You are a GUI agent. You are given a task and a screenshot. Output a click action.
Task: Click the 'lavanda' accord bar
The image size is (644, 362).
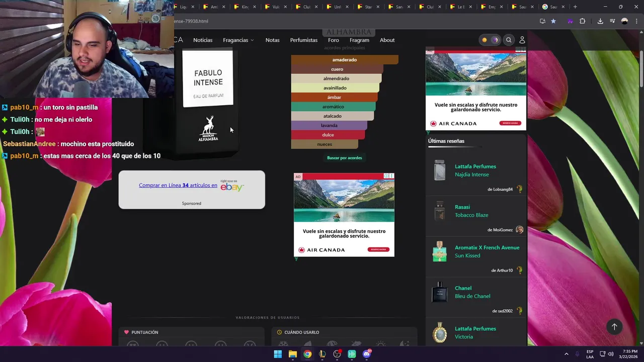pos(329,126)
